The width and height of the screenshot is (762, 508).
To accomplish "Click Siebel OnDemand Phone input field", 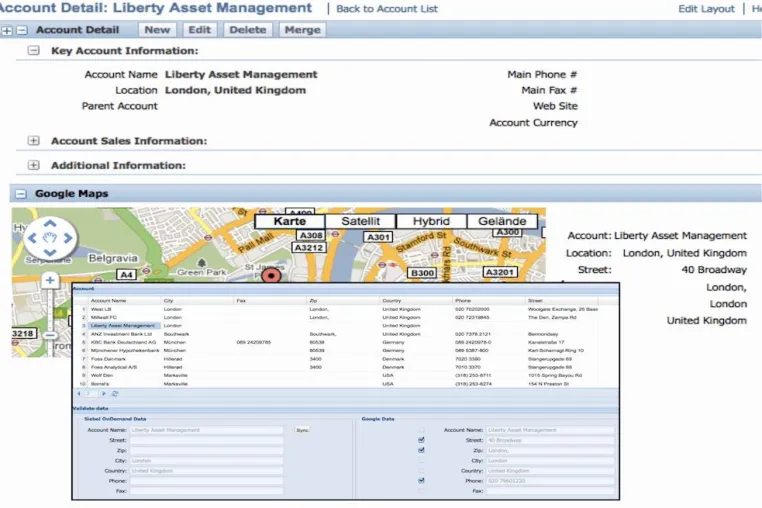I will pos(206,481).
